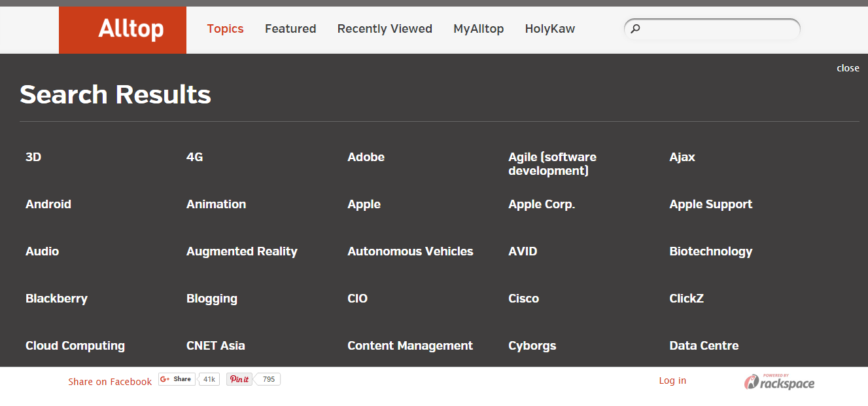The width and height of the screenshot is (868, 406).
Task: Choose the Data Centre topic
Action: tap(704, 346)
